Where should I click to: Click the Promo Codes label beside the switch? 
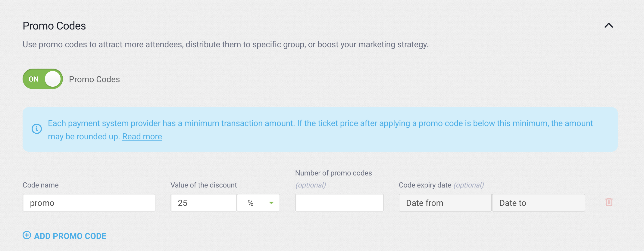(x=94, y=79)
